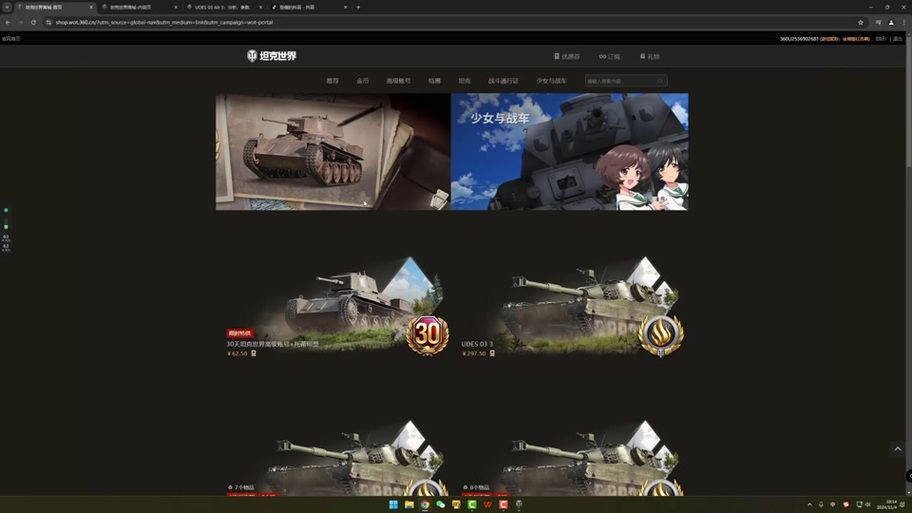The height and width of the screenshot is (513, 912).
Task: Select the 高级账号 category in the store nav
Action: coord(398,81)
